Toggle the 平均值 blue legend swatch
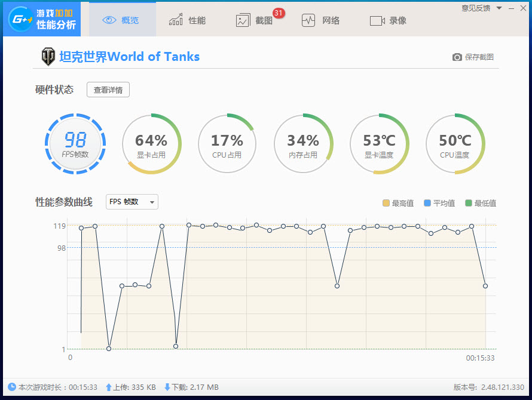Image resolution: width=532 pixels, height=400 pixels. [427, 203]
